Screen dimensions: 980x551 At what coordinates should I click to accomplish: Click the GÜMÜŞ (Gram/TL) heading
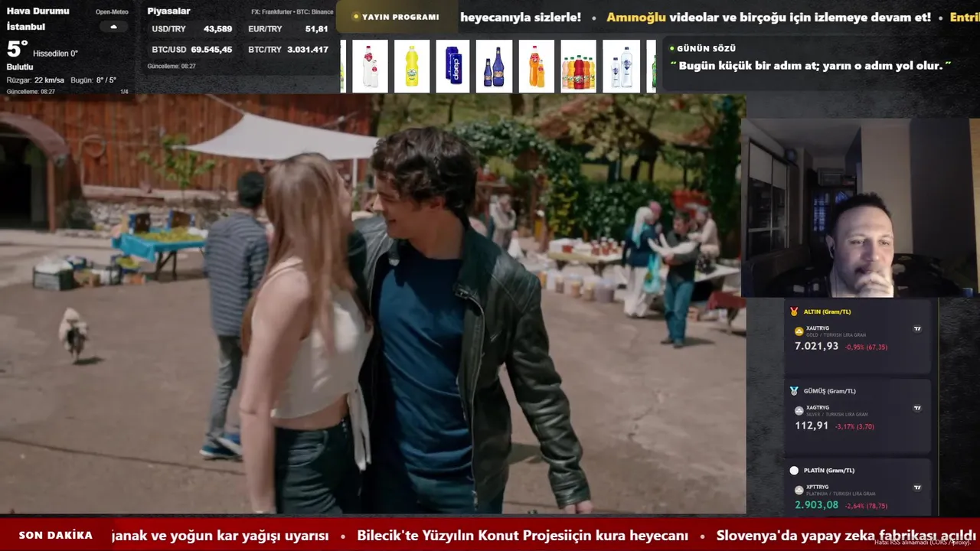pyautogui.click(x=830, y=391)
